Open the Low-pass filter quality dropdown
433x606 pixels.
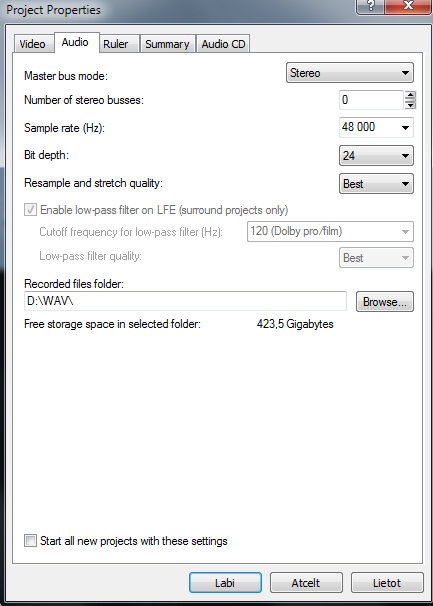tap(376, 257)
